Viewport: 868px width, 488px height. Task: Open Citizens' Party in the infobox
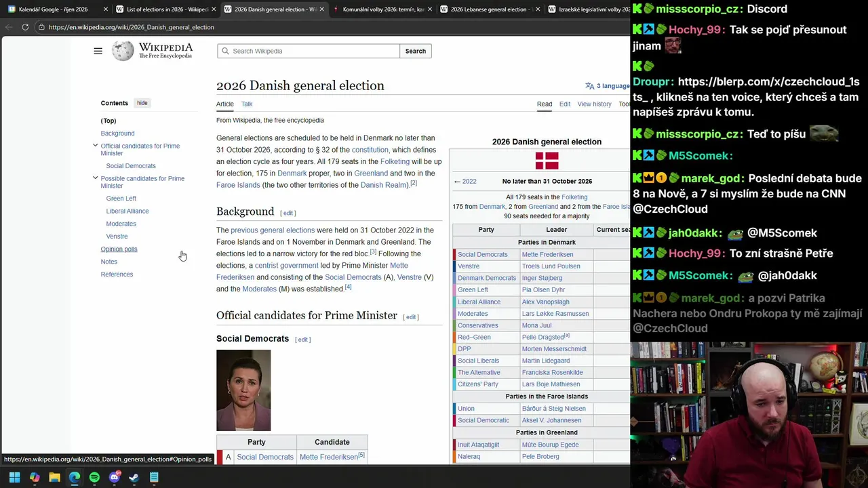click(478, 384)
